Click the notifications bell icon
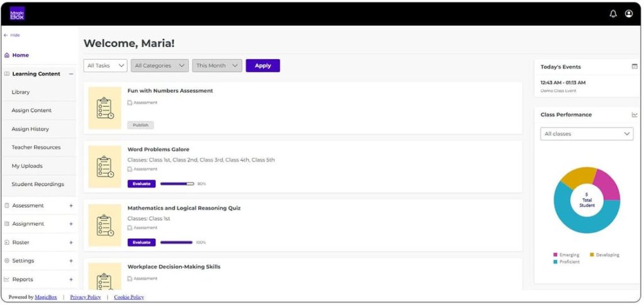 tap(613, 14)
